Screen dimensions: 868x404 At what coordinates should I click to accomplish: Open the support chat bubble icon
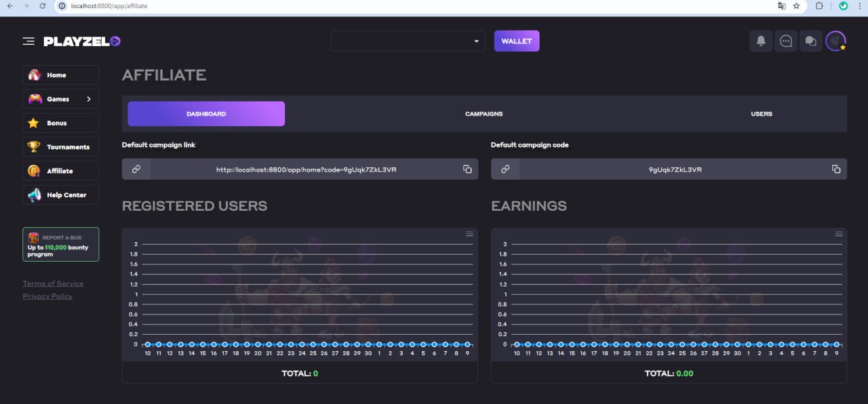786,41
